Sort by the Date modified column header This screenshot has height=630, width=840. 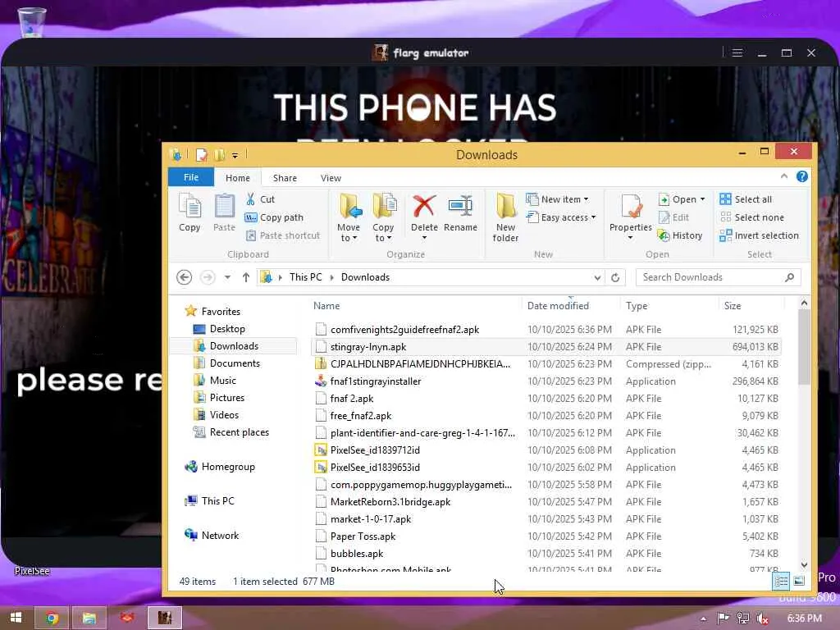tap(558, 306)
